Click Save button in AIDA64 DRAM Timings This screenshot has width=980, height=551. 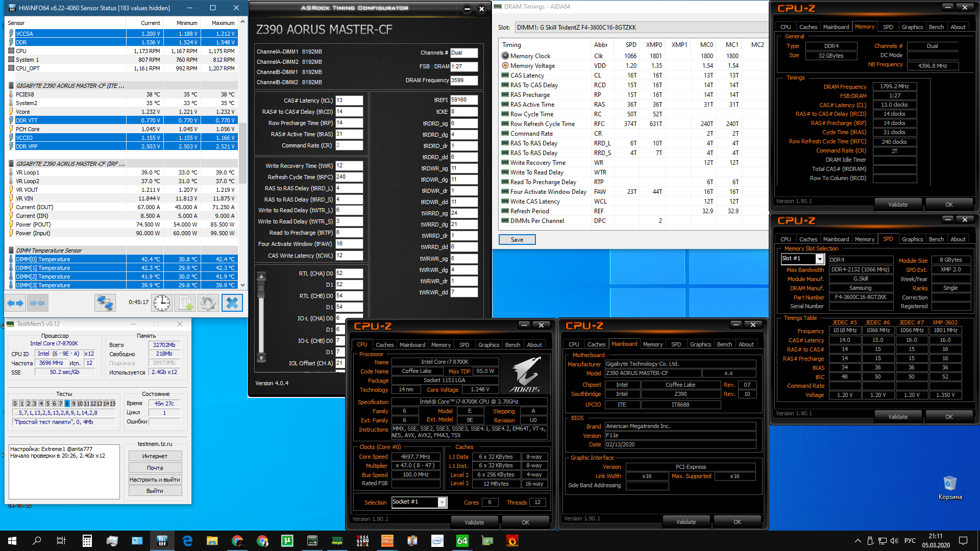[x=517, y=240]
